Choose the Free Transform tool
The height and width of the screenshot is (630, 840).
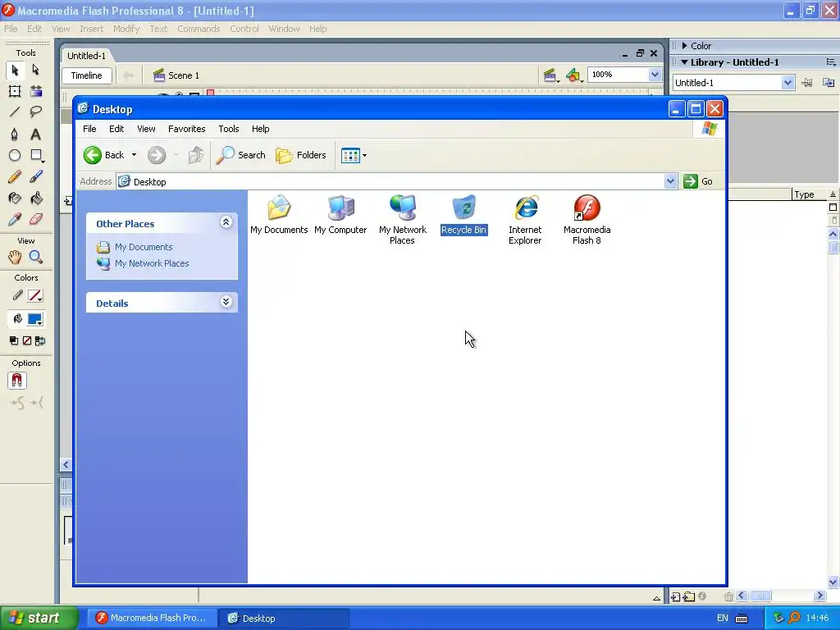tap(15, 91)
